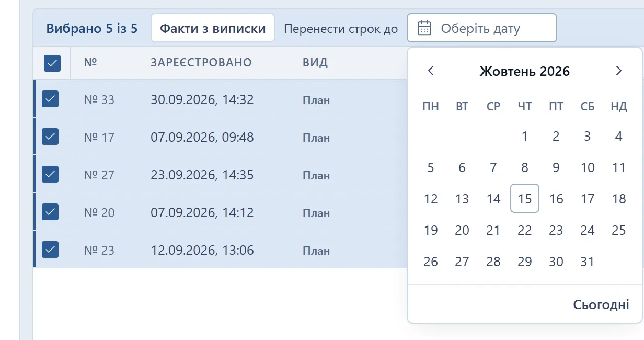Pick day 11 in the calendar

click(x=619, y=168)
